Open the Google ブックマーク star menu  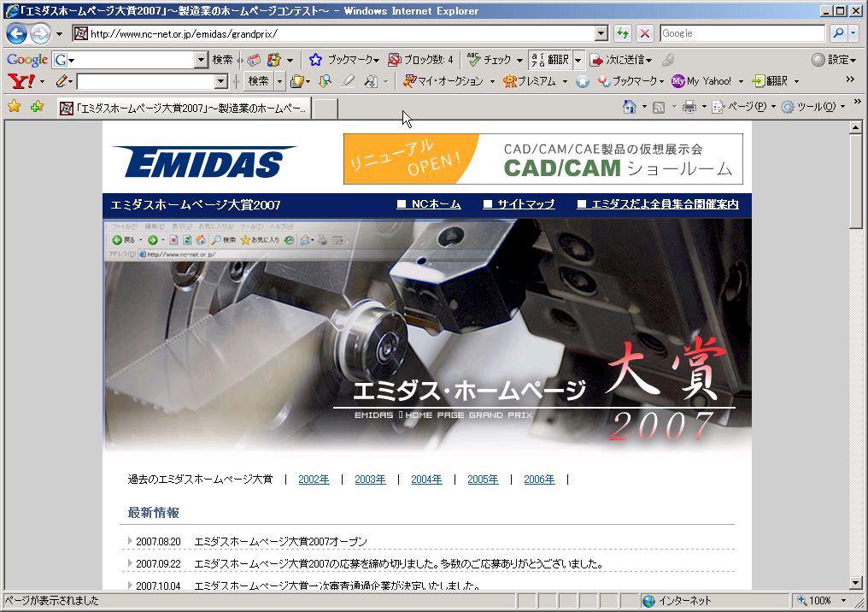pyautogui.click(x=343, y=59)
